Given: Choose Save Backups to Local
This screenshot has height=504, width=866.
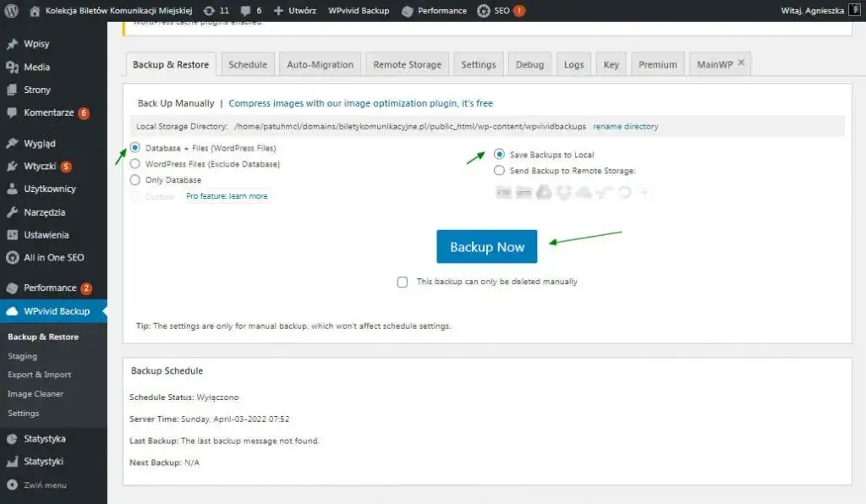Looking at the screenshot, I should pos(499,154).
